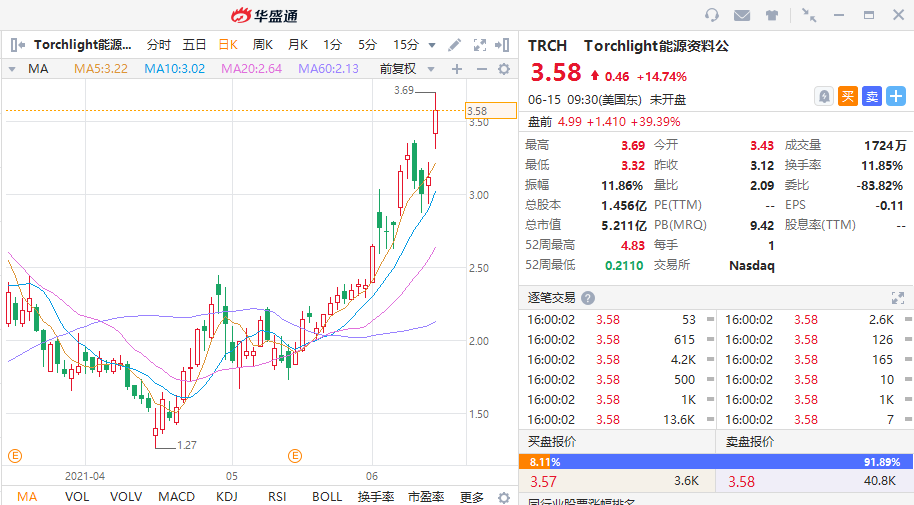Open bottom indicator settings gear
The width and height of the screenshot is (914, 505).
(504, 497)
